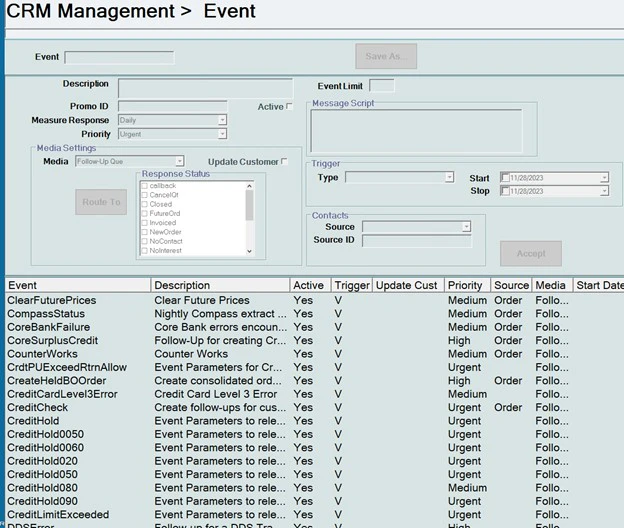Sort by the Event column header
624x528 pixels.
[78, 285]
